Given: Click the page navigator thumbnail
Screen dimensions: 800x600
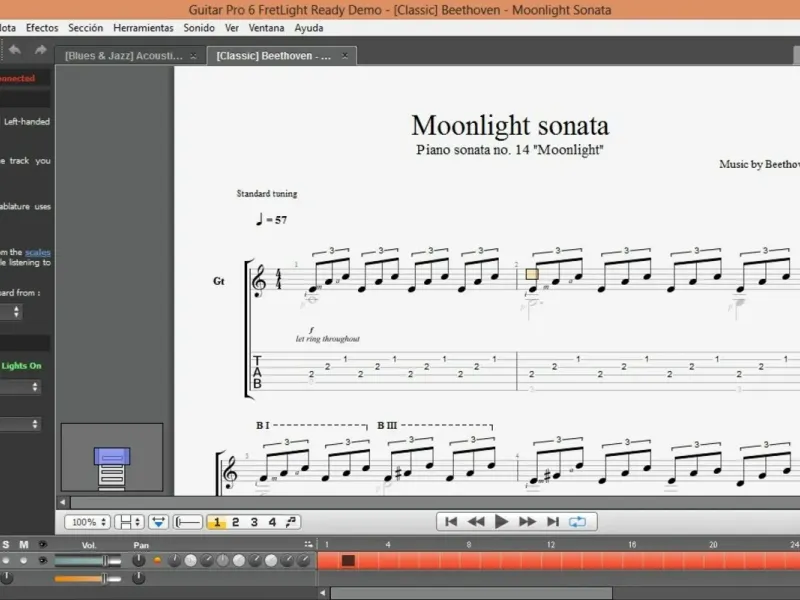Looking at the screenshot, I should [x=112, y=457].
